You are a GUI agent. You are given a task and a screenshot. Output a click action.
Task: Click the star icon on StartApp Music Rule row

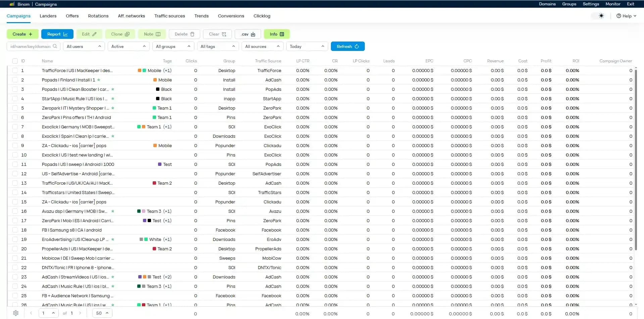tap(113, 99)
